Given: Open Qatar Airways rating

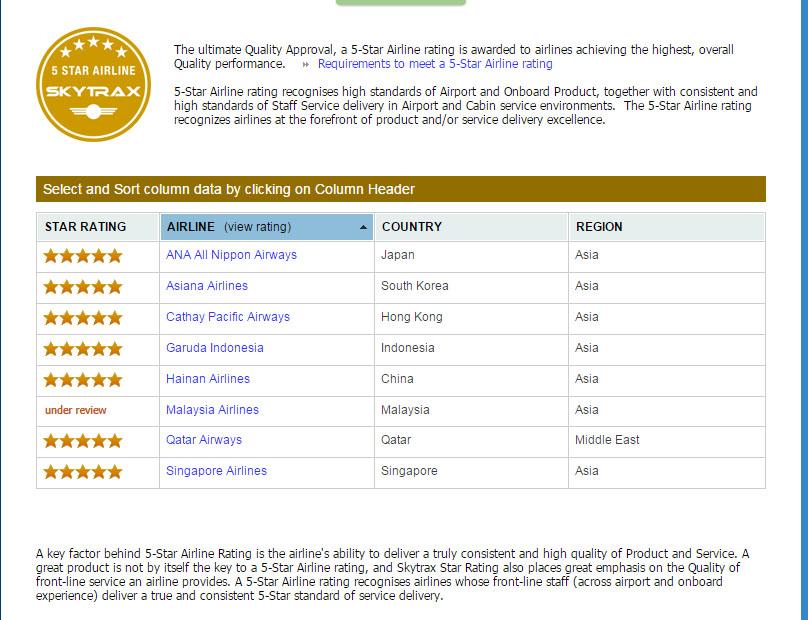Looking at the screenshot, I should point(204,440).
